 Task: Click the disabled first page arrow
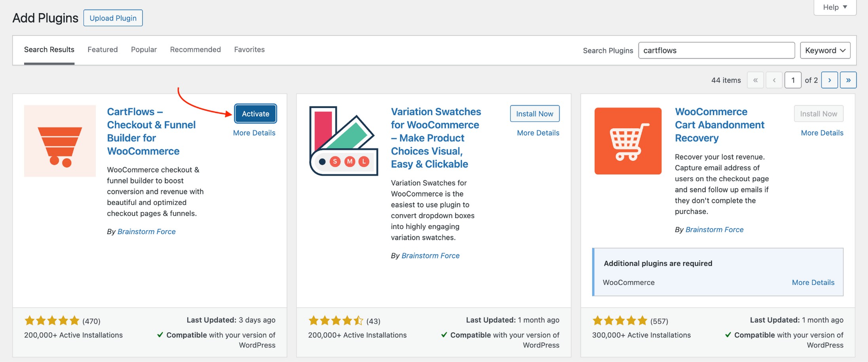[755, 80]
